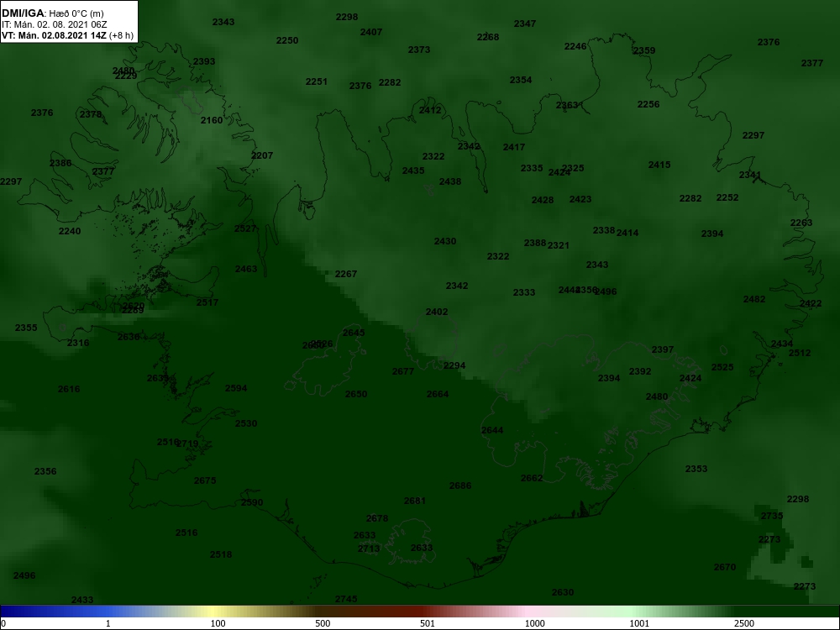Click the map value 2316

(x=78, y=344)
